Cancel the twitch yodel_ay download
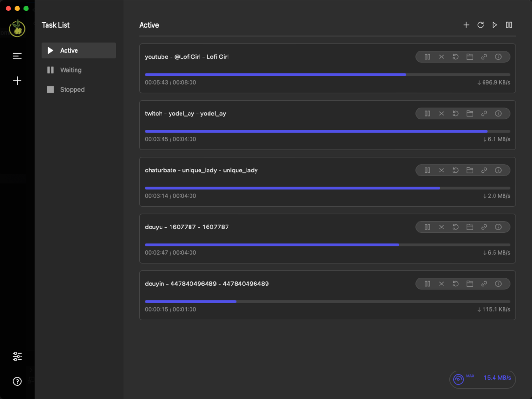 [x=441, y=114]
